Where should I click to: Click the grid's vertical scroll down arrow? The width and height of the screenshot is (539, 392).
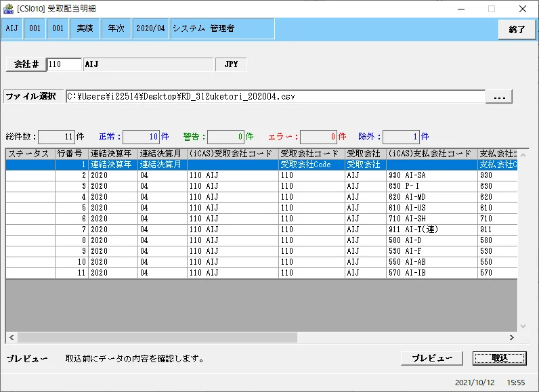(x=523, y=326)
